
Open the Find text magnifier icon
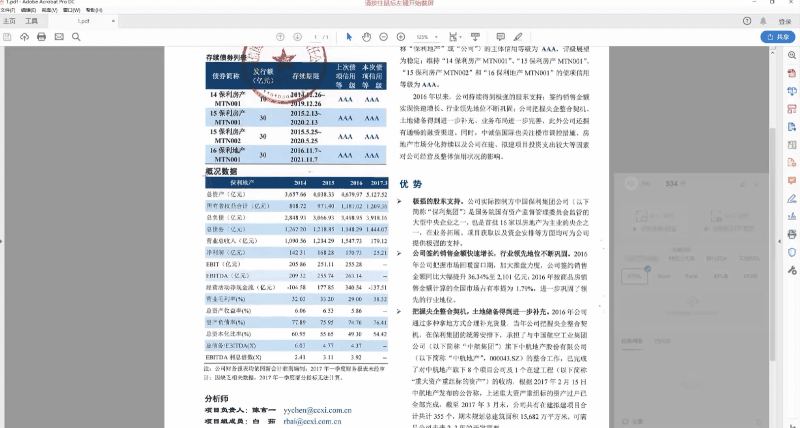78,37
